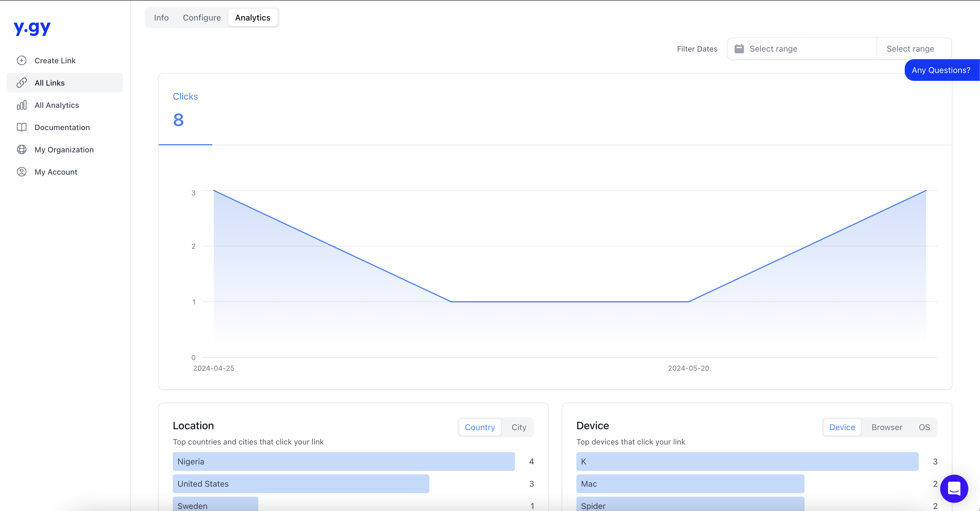
Task: Open My Account page
Action: [x=65, y=172]
